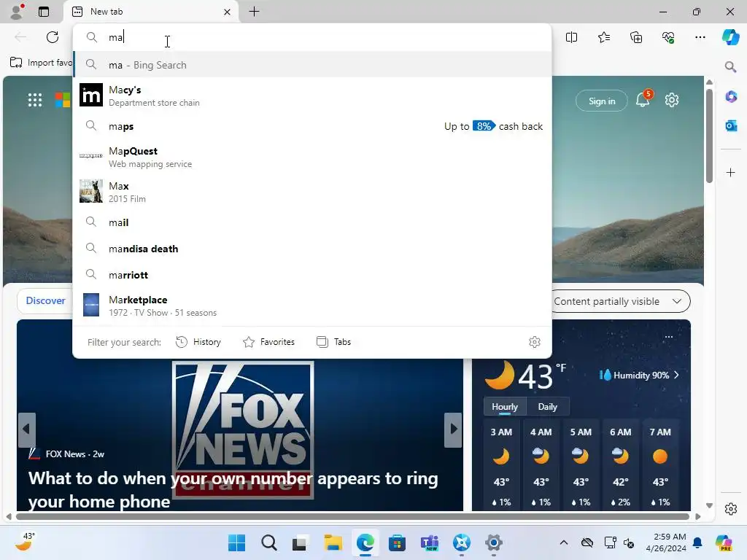Open the profile avatar icon in the title bar
The width and height of the screenshot is (747, 560).
click(x=17, y=12)
